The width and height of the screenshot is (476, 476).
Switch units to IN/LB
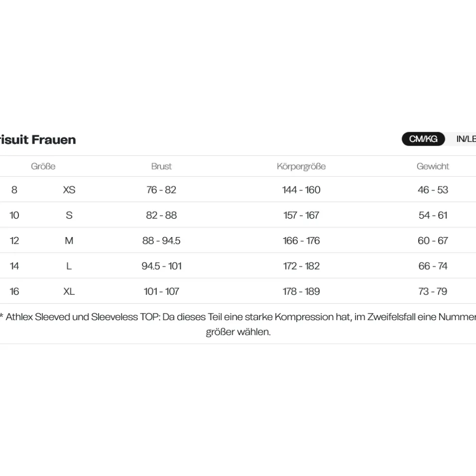(x=465, y=139)
